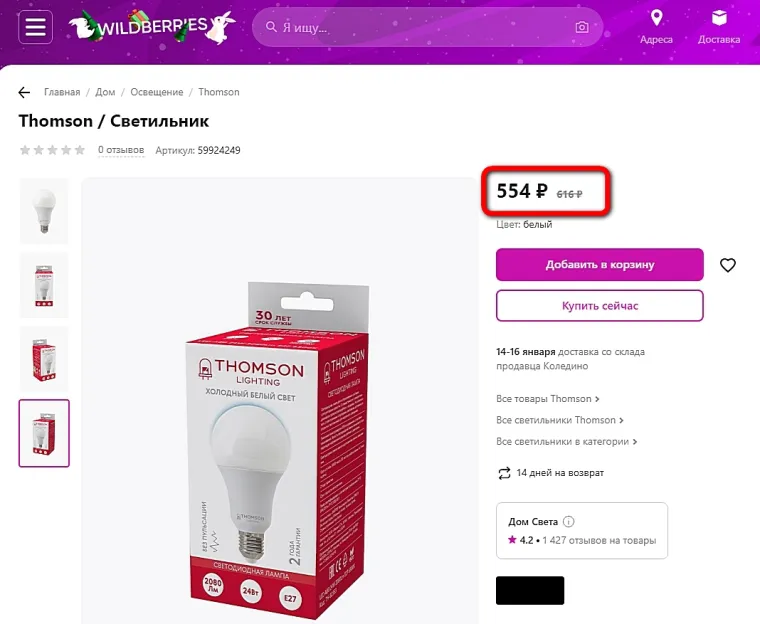Click Добавить в корзину button
Screen dimensions: 760x624
tap(600, 265)
